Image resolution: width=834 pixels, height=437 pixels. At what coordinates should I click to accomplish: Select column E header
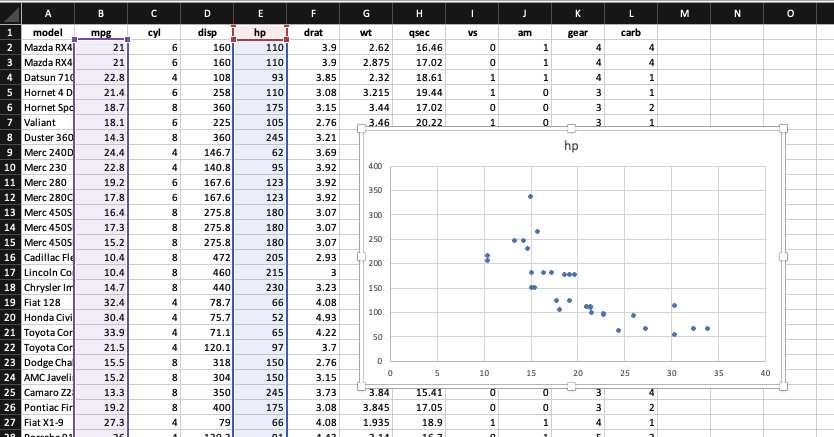[260, 12]
